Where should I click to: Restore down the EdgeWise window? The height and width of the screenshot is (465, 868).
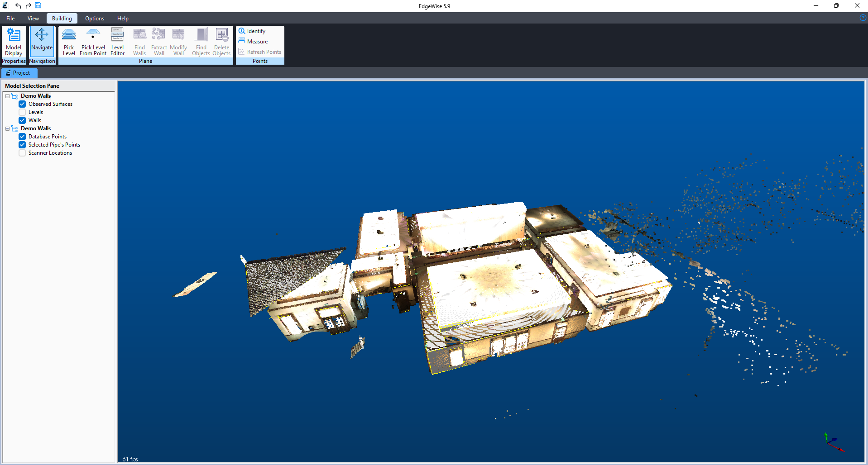836,5
